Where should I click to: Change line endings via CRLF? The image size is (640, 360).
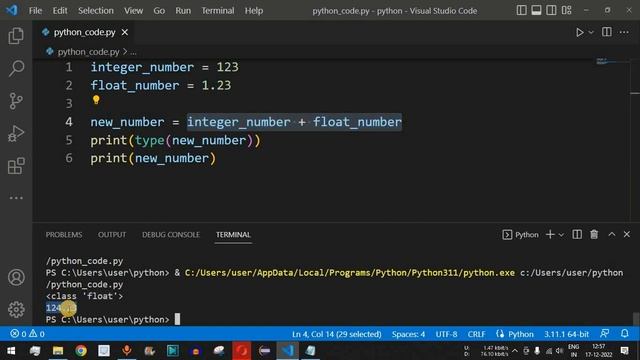tap(476, 334)
